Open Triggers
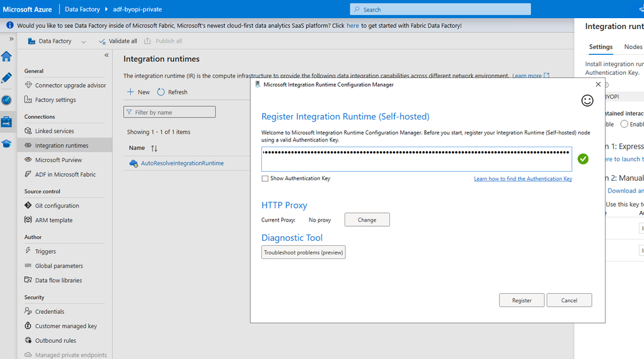Viewport: 644px width, 359px height. 40,251
